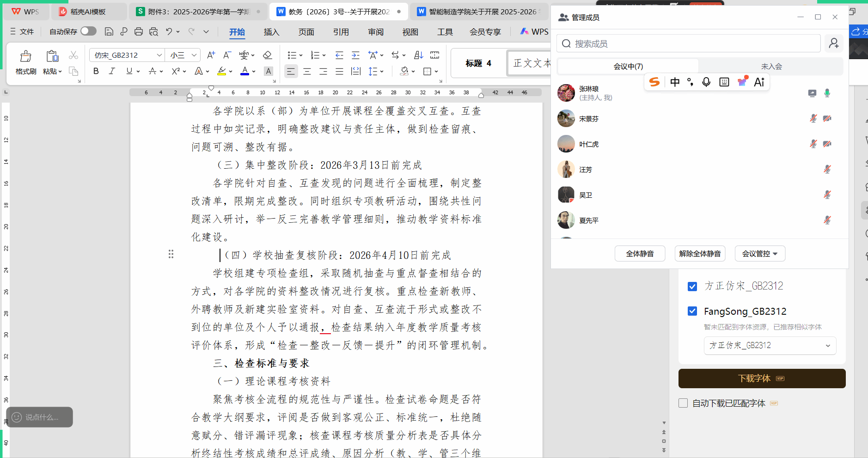Click the 全体静音 button

640,254
